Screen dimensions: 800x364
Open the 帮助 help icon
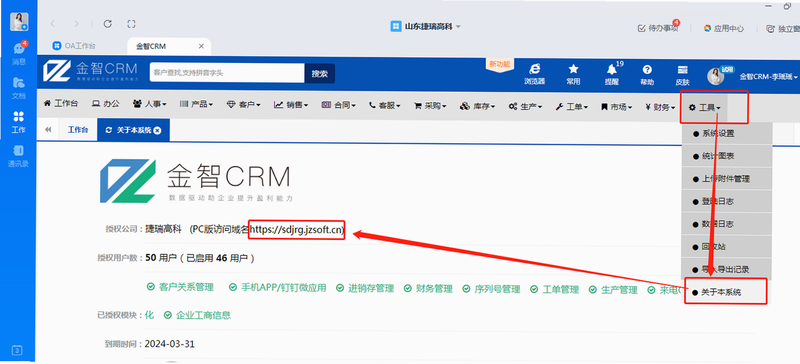647,74
